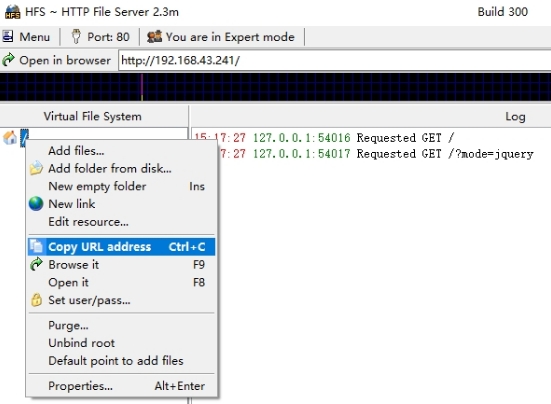Select the home root folder icon
The image size is (551, 404).
(x=10, y=137)
